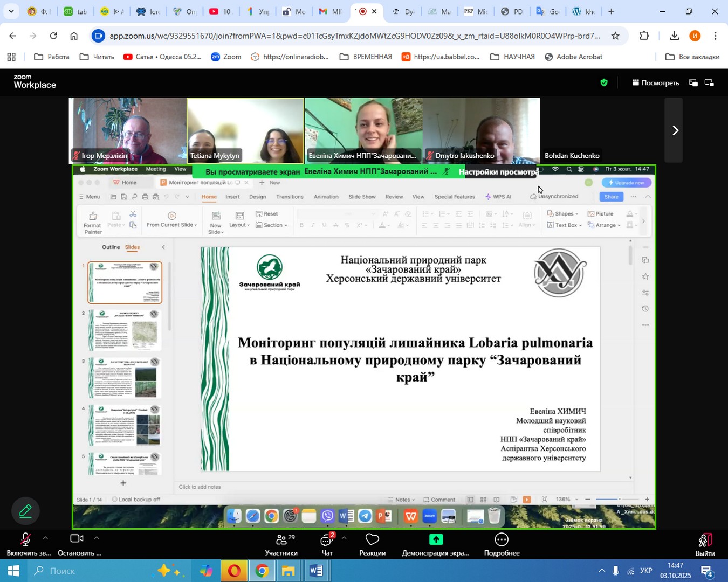The width and height of the screenshot is (728, 582).
Task: Show next participants with right arrow
Action: point(674,130)
